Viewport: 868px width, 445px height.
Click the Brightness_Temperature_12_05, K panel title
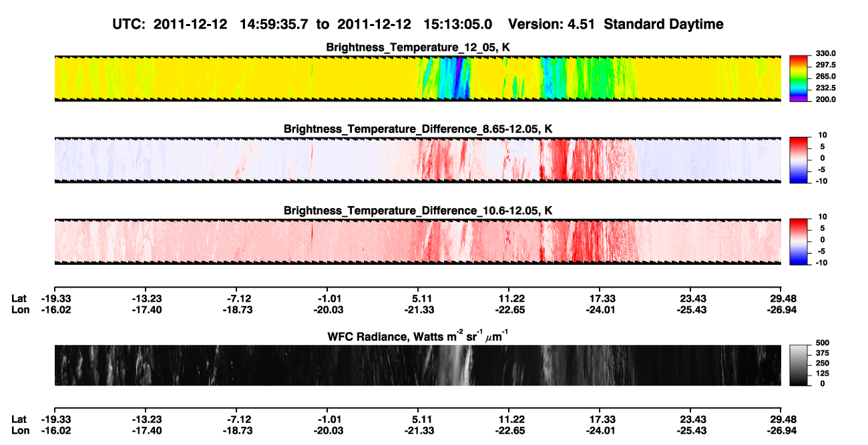417,47
